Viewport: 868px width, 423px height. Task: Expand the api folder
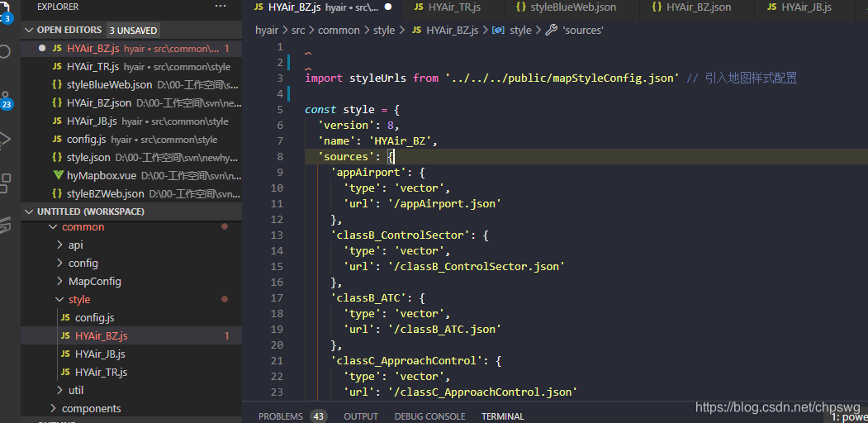(x=59, y=245)
